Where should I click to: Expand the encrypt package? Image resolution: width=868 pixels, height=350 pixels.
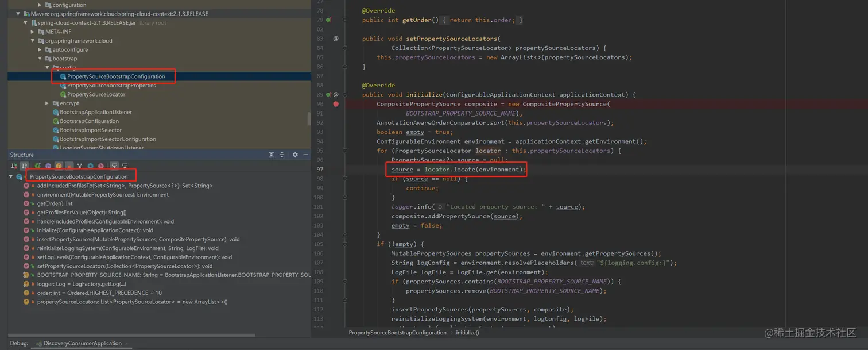pyautogui.click(x=48, y=103)
